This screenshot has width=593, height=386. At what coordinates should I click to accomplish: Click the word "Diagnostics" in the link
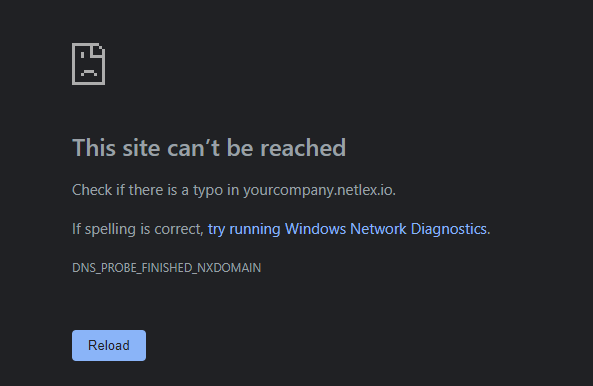449,229
